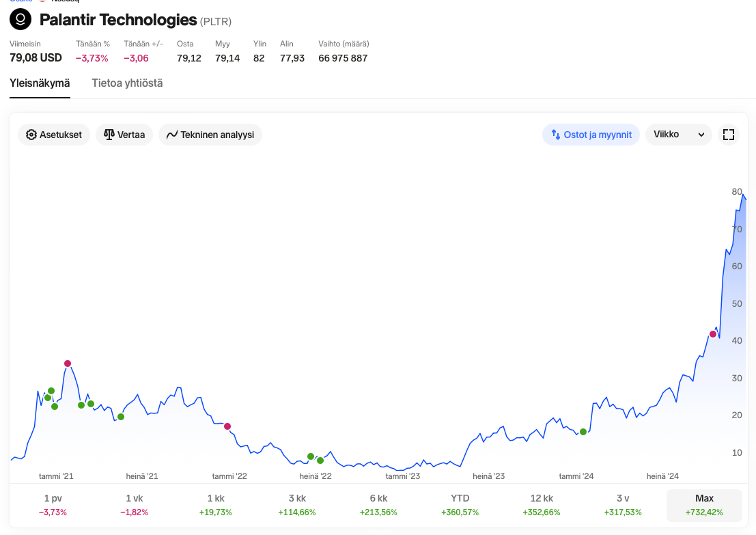Click the (PLTR) ticker symbol
The height and width of the screenshot is (535, 756).
point(216,22)
